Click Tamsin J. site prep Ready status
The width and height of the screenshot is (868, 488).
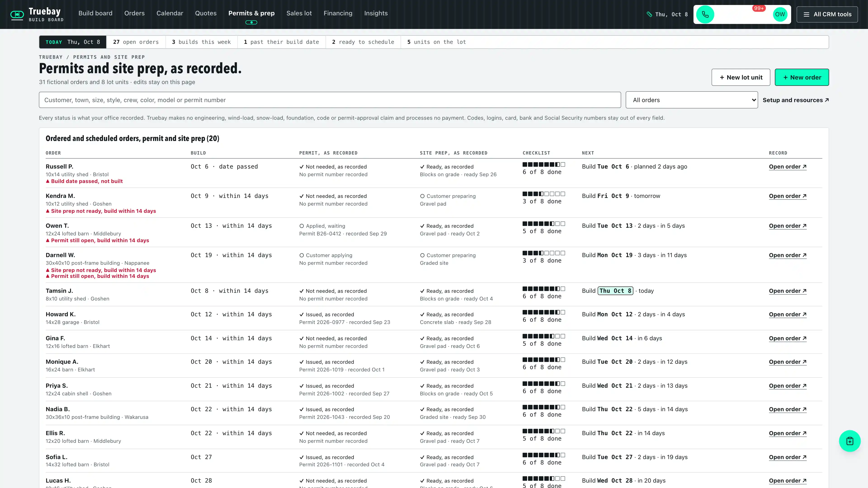446,291
